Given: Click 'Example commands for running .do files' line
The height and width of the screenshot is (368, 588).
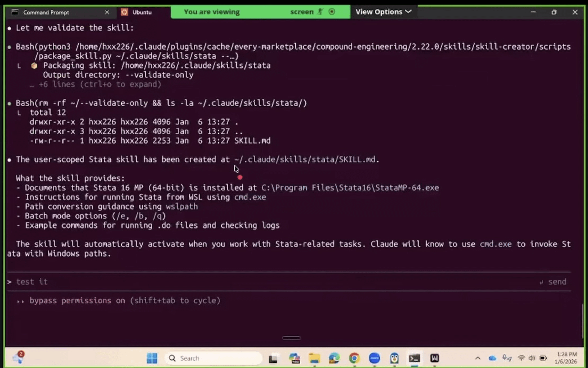Looking at the screenshot, I should pos(148,225).
